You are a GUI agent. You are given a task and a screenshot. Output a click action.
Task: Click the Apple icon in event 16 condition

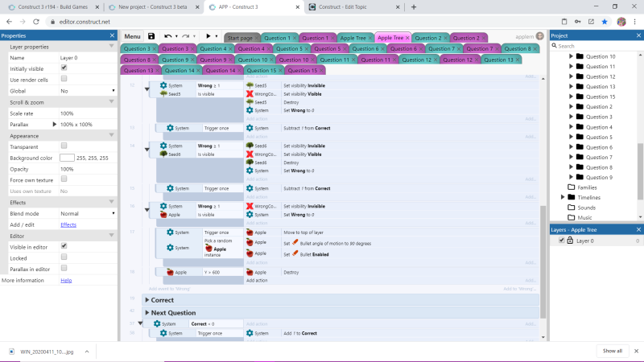click(x=163, y=215)
